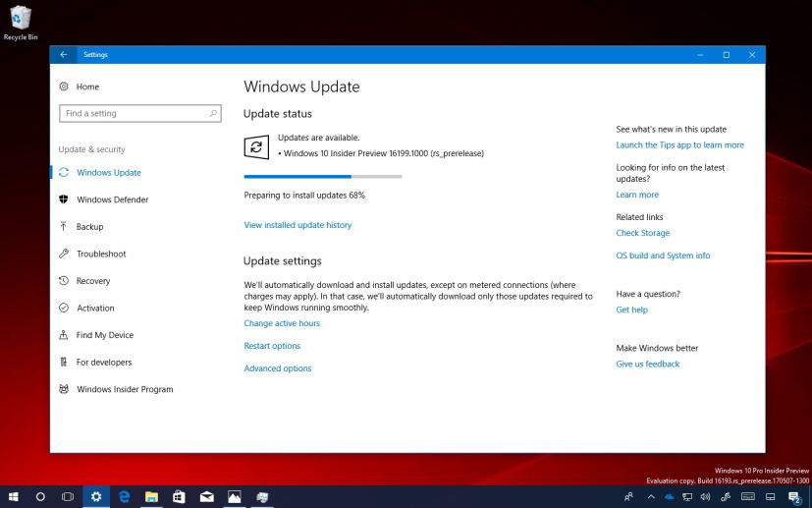812x508 pixels.
Task: Open Windows Defender settings page
Action: pyautogui.click(x=112, y=199)
